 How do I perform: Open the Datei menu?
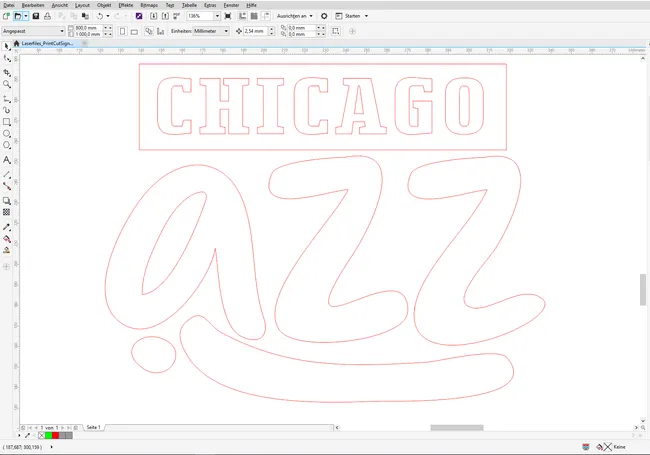[x=8, y=5]
